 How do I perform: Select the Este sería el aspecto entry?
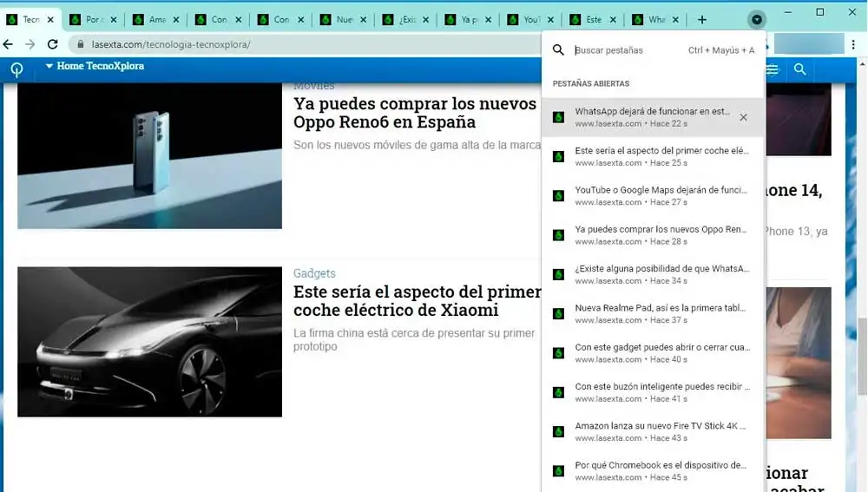pyautogui.click(x=653, y=156)
